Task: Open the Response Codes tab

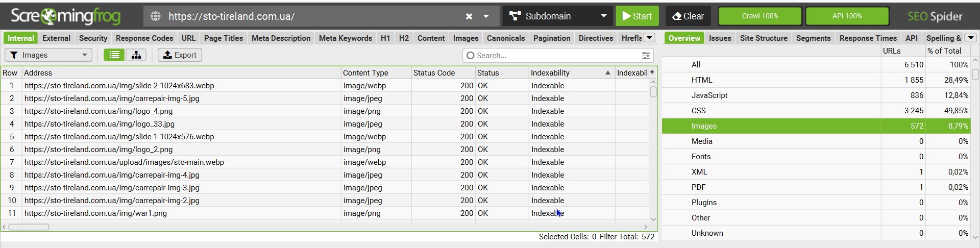Action: click(x=144, y=38)
